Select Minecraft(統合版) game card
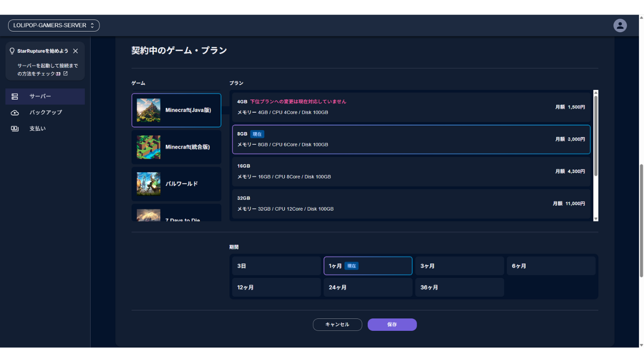The width and height of the screenshot is (644, 362). [x=176, y=147]
